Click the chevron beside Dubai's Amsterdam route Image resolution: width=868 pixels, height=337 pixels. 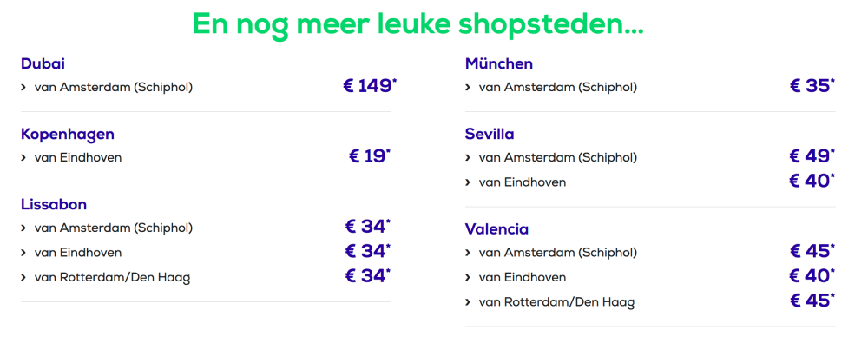pos(23,88)
